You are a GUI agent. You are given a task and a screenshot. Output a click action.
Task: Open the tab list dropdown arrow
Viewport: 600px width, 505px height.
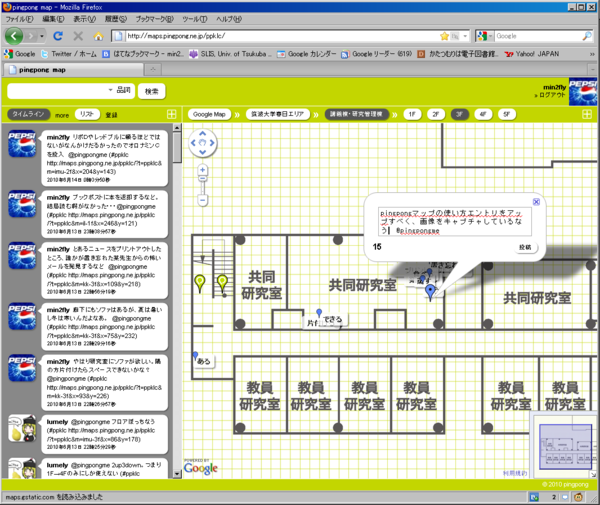pyautogui.click(x=592, y=69)
